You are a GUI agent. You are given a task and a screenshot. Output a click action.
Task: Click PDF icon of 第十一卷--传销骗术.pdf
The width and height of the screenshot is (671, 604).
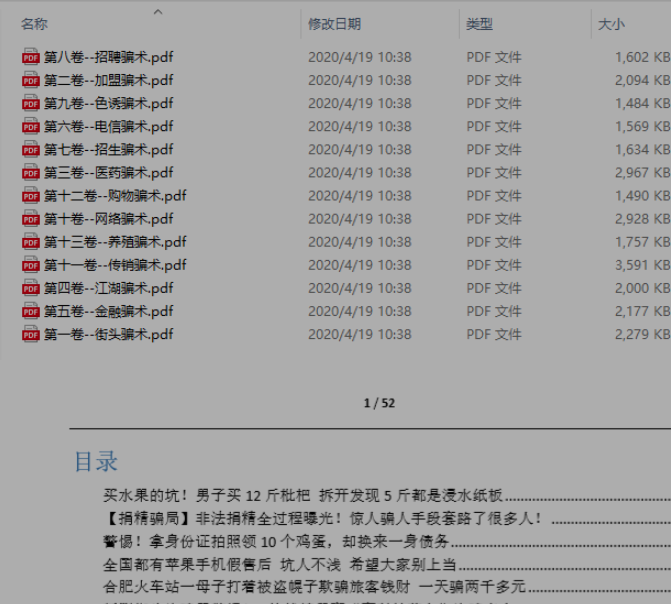click(x=30, y=265)
